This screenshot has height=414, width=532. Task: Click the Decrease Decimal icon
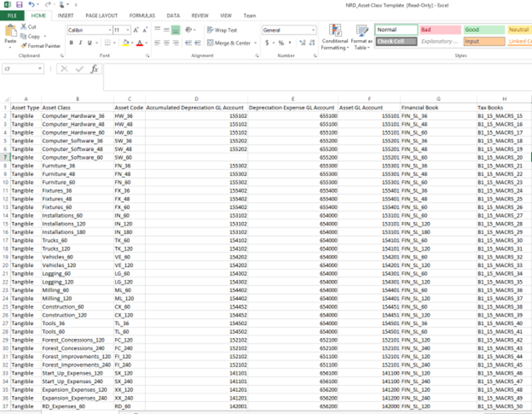312,43
